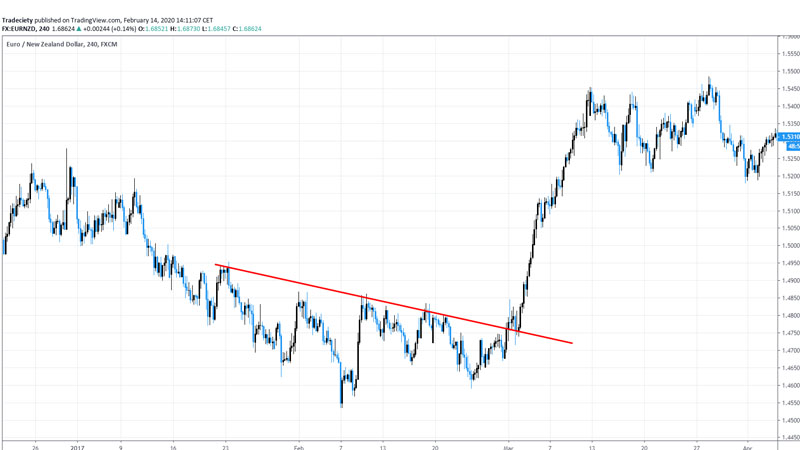Image resolution: width=800 pixels, height=450 pixels.
Task: Click the high value H:1.68730
Action: tap(185, 29)
